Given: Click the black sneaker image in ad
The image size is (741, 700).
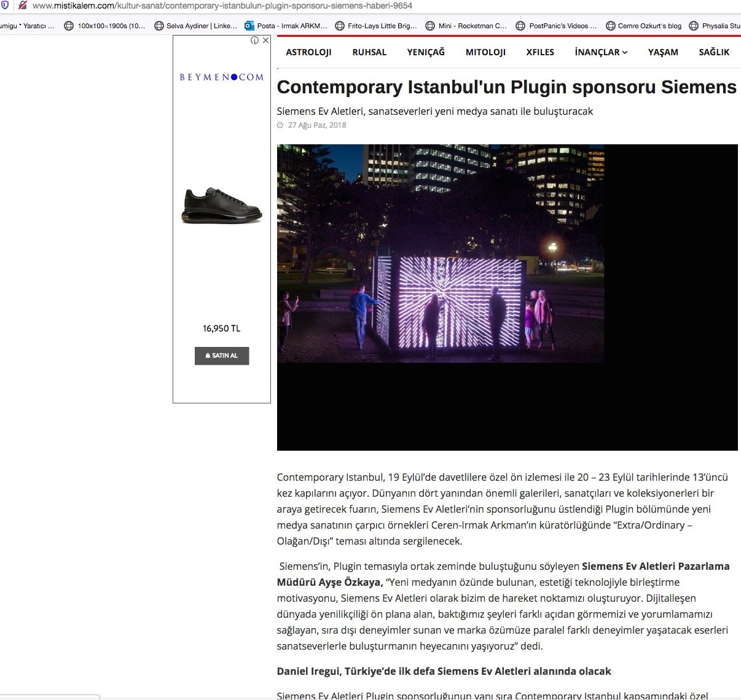Looking at the screenshot, I should coord(222,206).
